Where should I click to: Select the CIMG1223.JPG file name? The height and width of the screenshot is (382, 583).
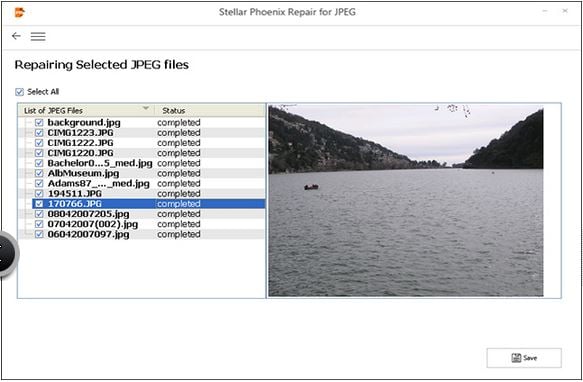[x=80, y=132]
